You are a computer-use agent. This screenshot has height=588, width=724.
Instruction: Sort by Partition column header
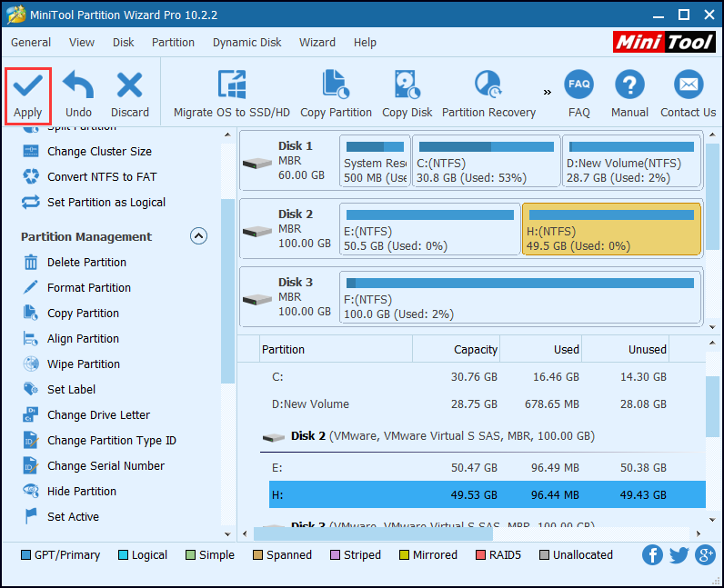pos(337,349)
